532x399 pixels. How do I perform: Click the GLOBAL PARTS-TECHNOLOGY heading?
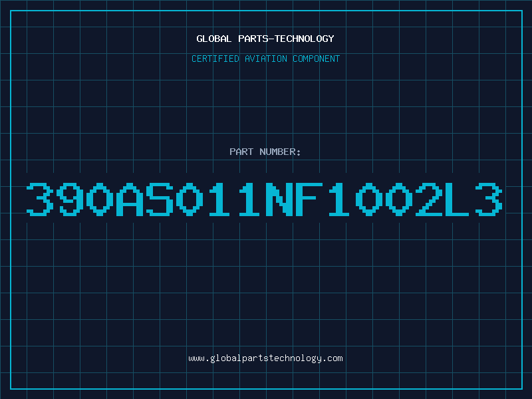click(x=265, y=39)
